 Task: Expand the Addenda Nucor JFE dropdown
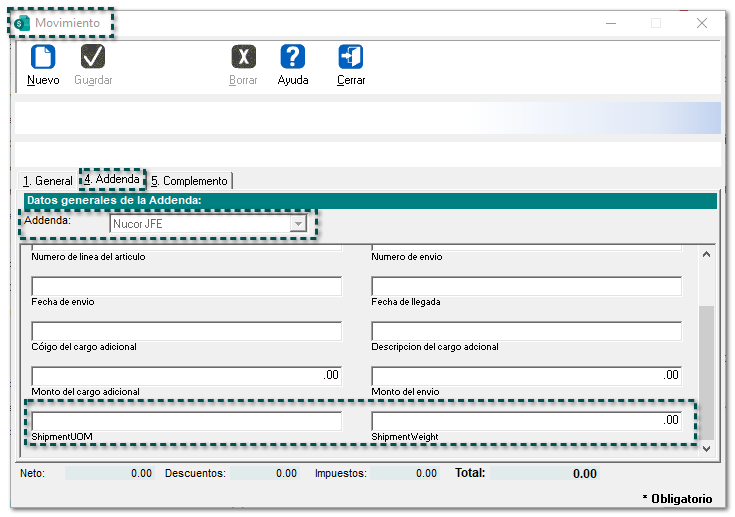pyautogui.click(x=297, y=224)
